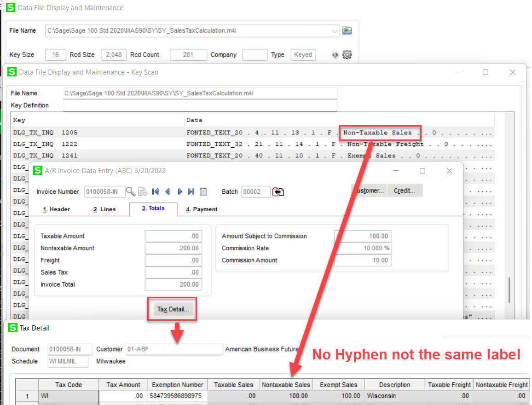Screen dimensions: 532x405
Task: Click the Key Definition field in Key Scan
Action: point(200,105)
